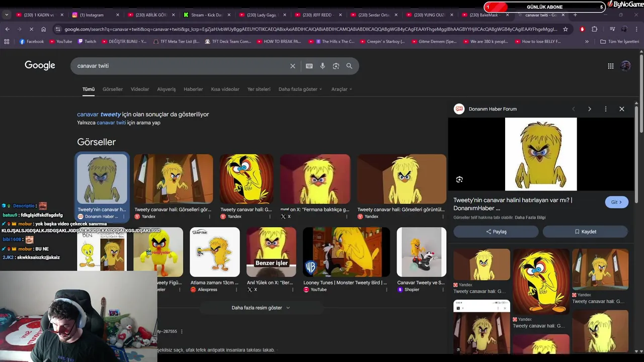
Task: Go to the Google logo homepage
Action: coord(40,65)
